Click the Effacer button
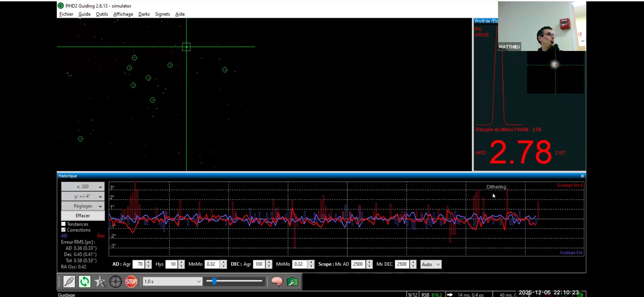This screenshot has width=644, height=297. [x=83, y=215]
